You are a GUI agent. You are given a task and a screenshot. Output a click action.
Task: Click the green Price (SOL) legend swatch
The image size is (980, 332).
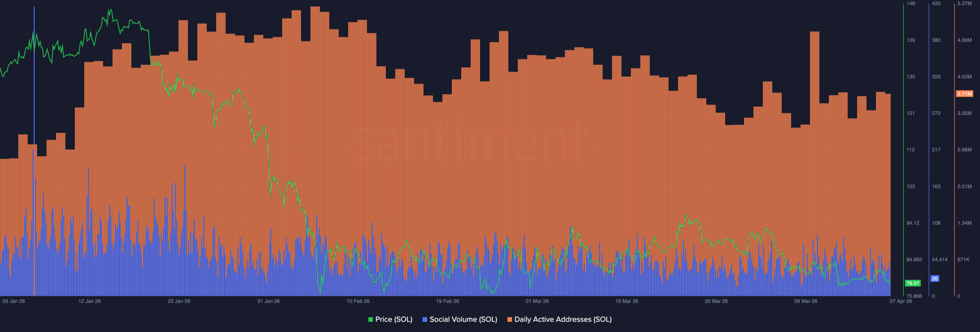(370, 319)
